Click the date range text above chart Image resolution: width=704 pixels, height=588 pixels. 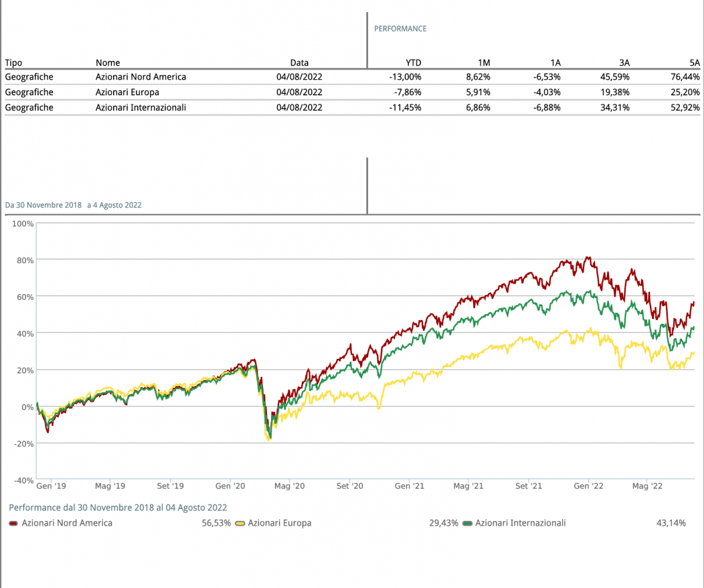click(x=74, y=205)
